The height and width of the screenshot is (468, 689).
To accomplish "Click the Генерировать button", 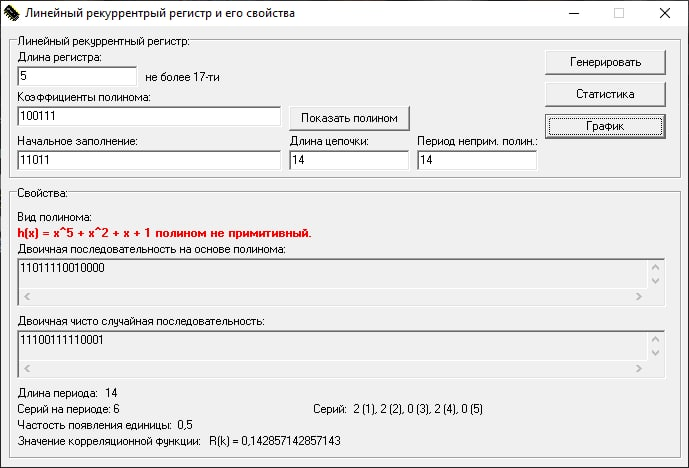I will coord(605,62).
